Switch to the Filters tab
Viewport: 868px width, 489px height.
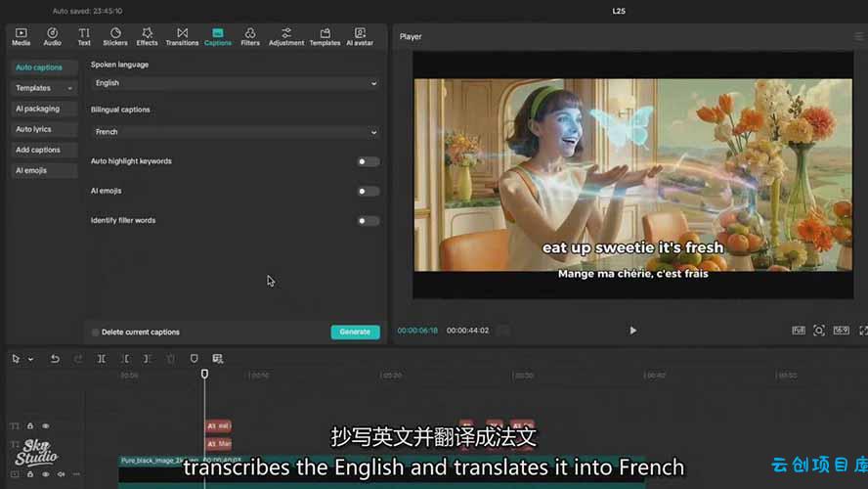(x=250, y=36)
